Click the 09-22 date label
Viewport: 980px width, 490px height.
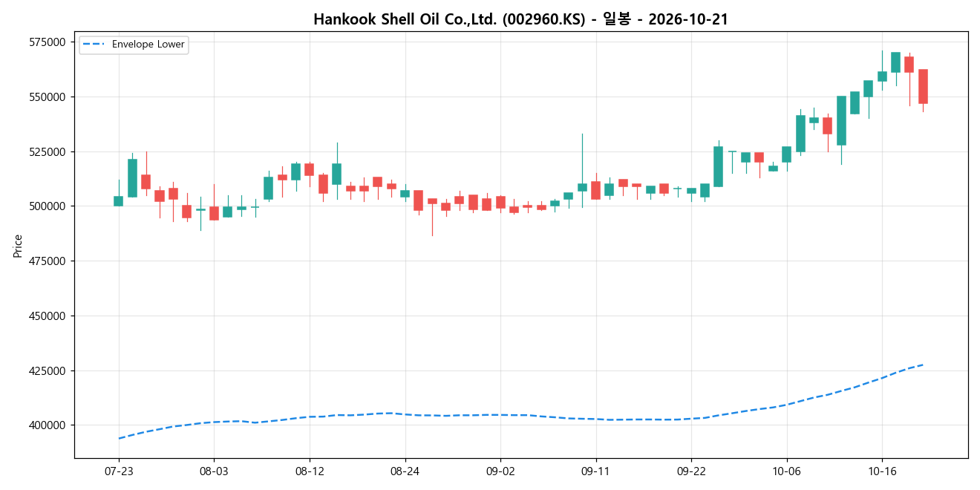(691, 471)
